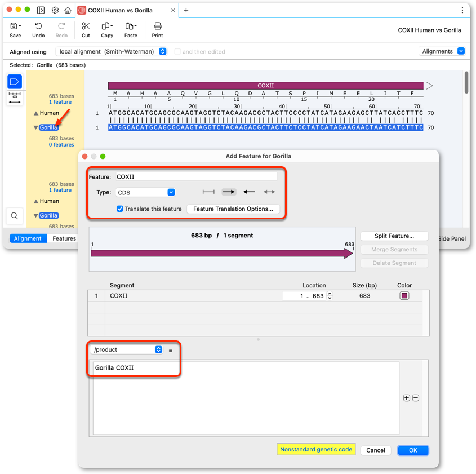
Task: Open the magnifier search icon
Action: tap(14, 216)
